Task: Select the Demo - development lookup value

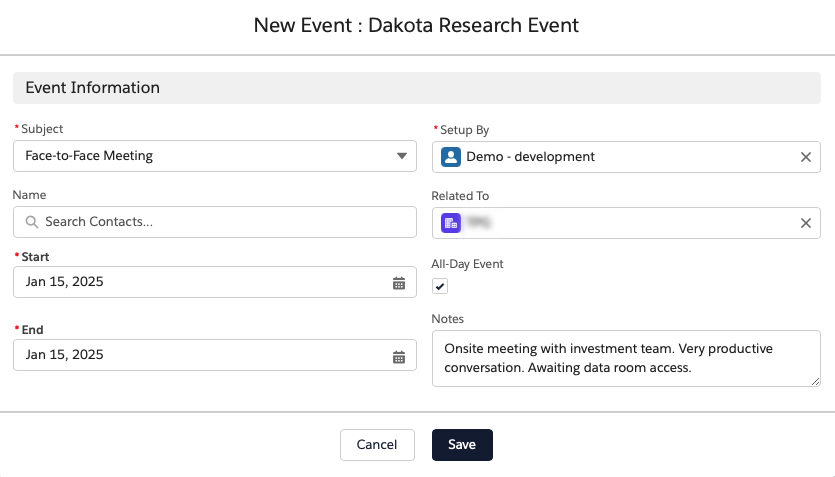Action: coord(530,157)
